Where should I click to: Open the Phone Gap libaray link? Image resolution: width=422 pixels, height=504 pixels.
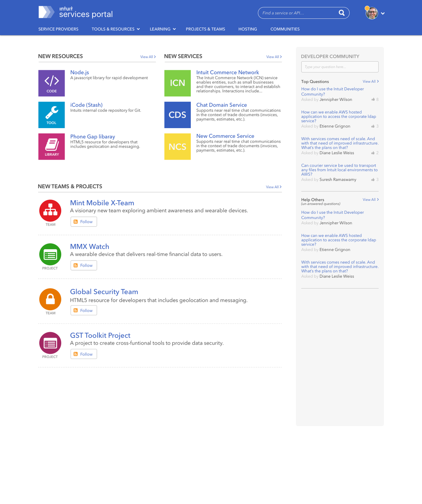coord(93,137)
